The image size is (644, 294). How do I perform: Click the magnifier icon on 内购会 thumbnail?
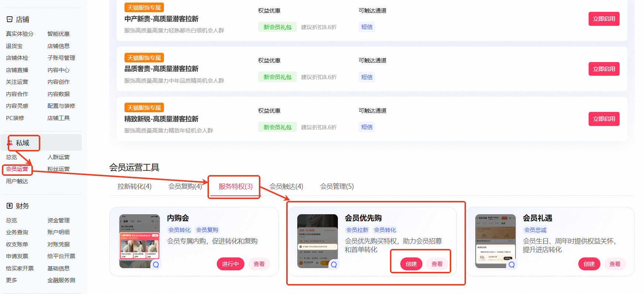click(156, 264)
